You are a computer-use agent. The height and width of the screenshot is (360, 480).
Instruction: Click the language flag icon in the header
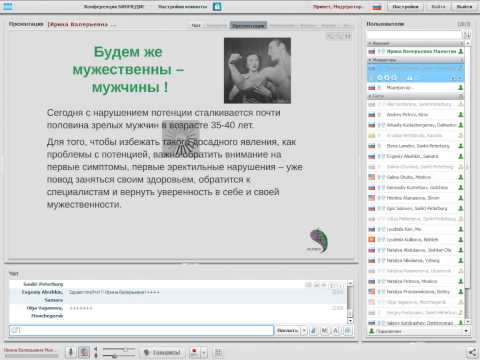[x=377, y=7]
